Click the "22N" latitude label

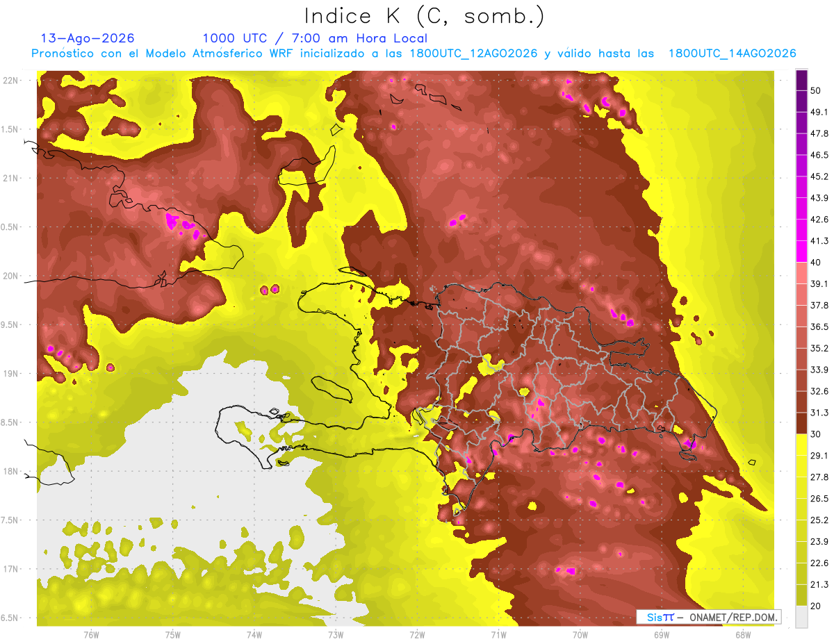12,81
